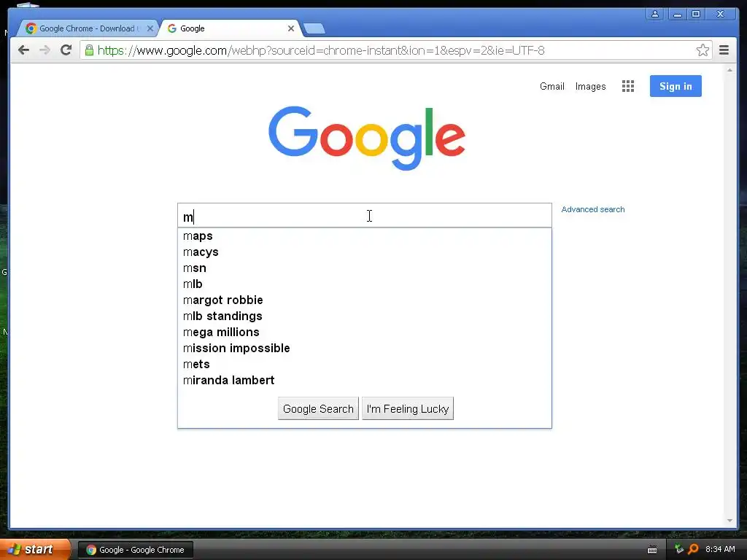Viewport: 747px width, 560px height.
Task: Select the "mlb" suggestion
Action: click(365, 284)
